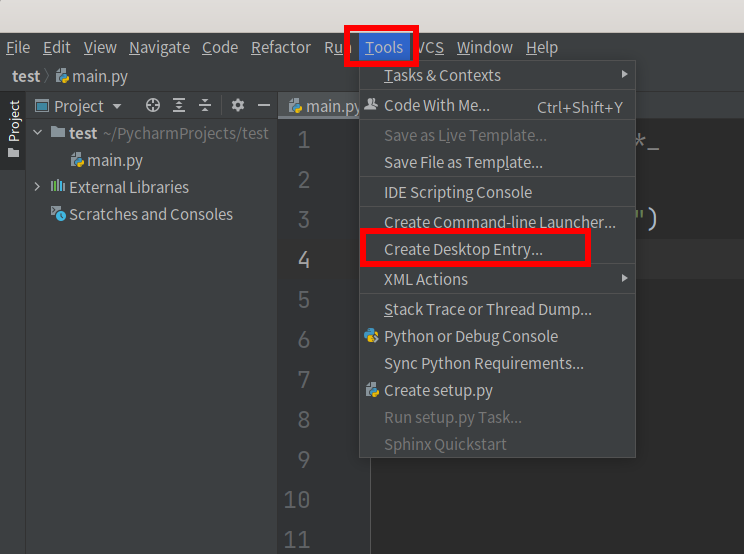Click the Tools menu
Image resolution: width=744 pixels, height=554 pixels.
[x=384, y=47]
